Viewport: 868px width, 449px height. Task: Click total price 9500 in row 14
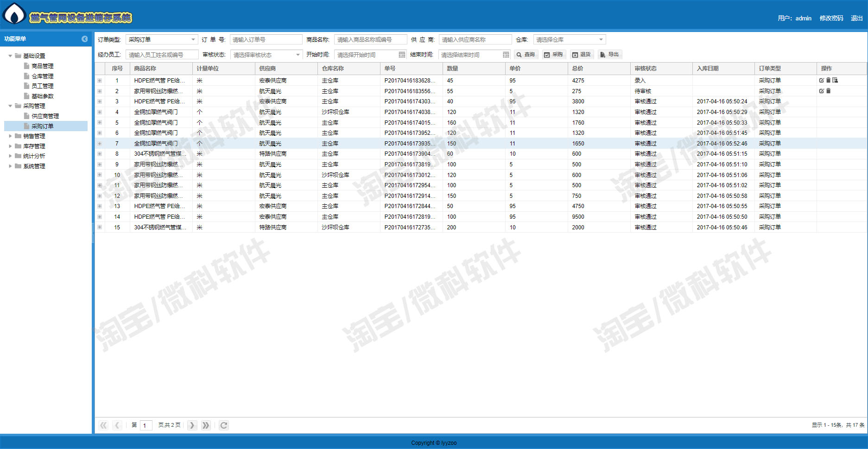pos(578,217)
